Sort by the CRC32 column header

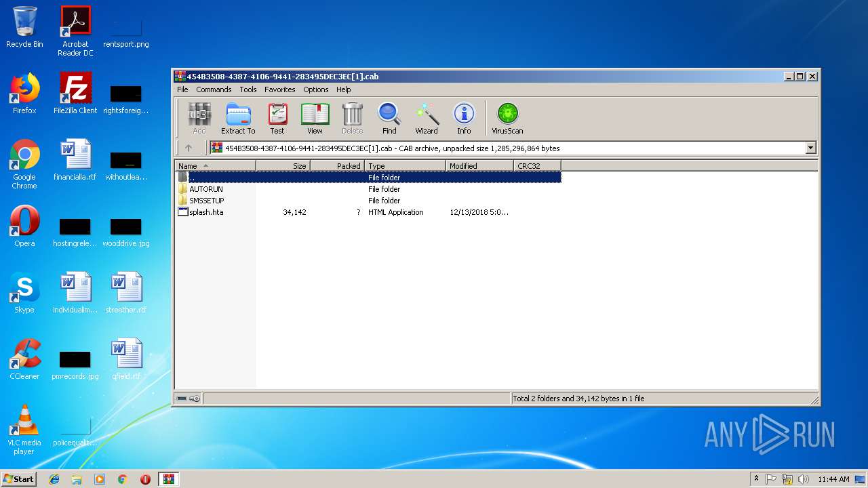pos(537,165)
